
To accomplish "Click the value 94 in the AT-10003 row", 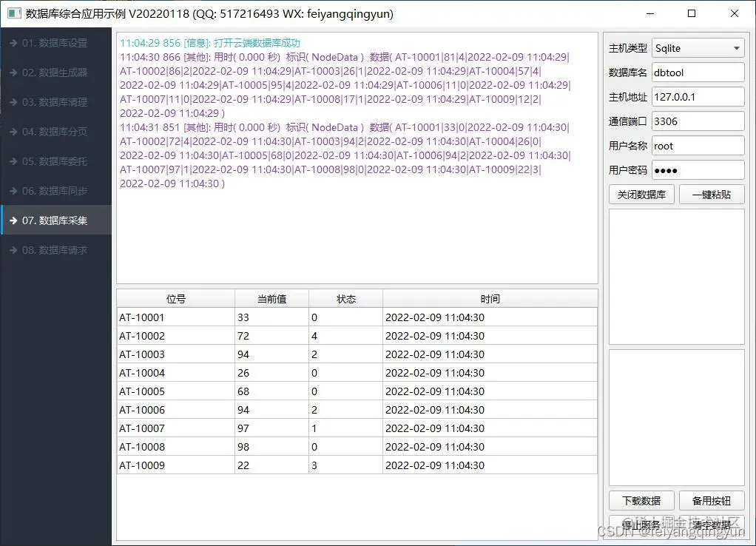I will 272,354.
